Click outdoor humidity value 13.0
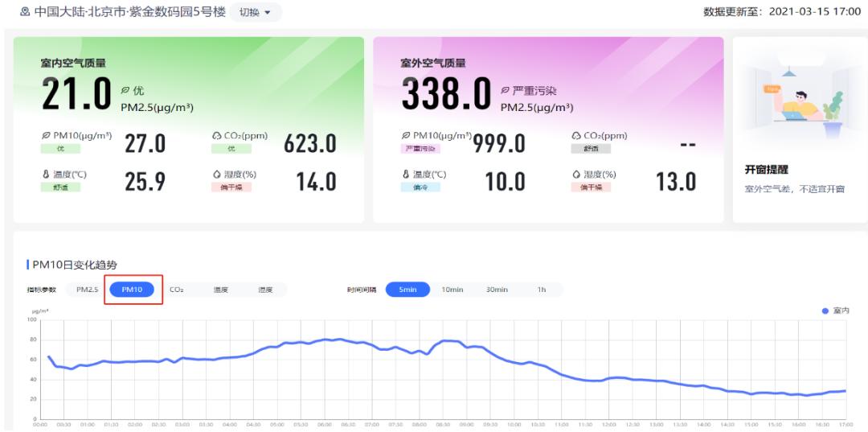The width and height of the screenshot is (868, 432). pyautogui.click(x=676, y=182)
